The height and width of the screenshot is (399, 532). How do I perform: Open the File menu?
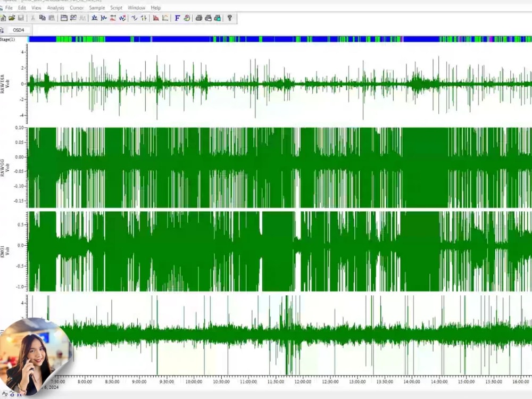[9, 7]
